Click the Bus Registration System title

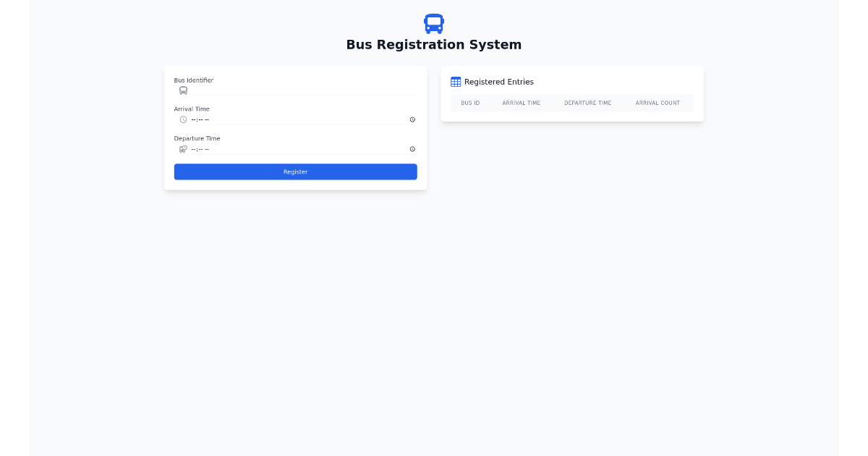tap(433, 44)
